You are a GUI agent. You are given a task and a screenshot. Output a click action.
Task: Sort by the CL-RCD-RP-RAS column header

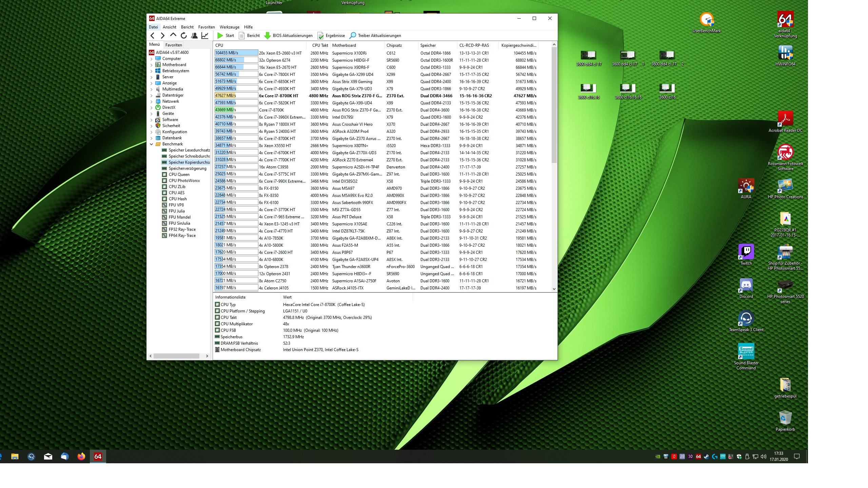click(x=478, y=45)
